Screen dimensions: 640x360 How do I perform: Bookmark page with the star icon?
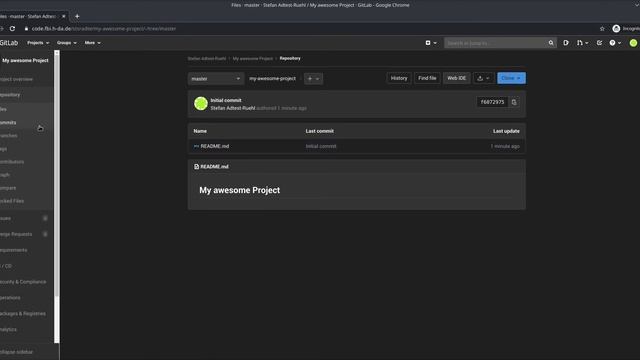click(x=602, y=29)
